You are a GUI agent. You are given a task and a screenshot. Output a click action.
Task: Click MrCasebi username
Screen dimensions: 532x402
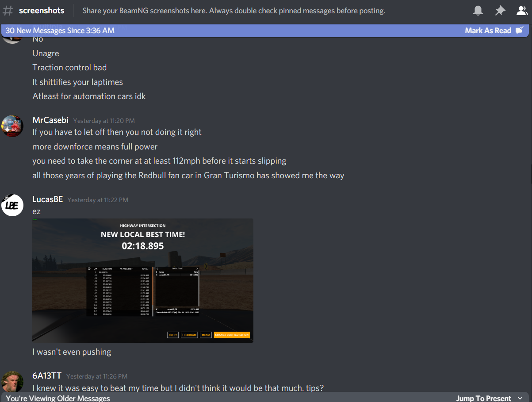tap(50, 120)
